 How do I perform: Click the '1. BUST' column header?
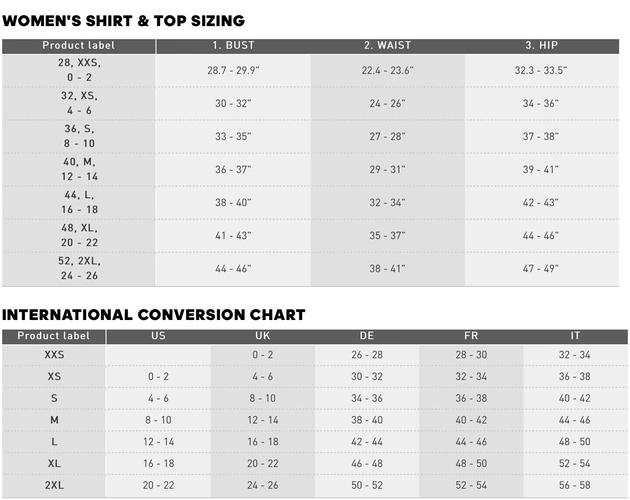(x=233, y=46)
